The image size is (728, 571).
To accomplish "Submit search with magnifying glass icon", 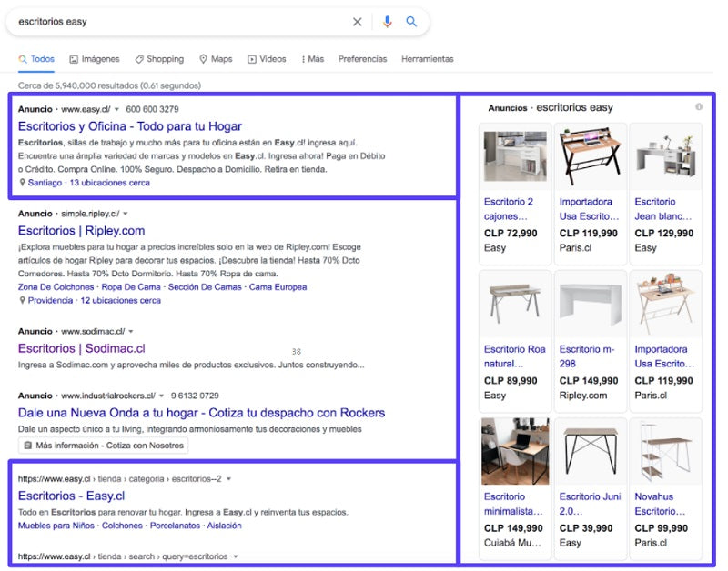I will 411,21.
